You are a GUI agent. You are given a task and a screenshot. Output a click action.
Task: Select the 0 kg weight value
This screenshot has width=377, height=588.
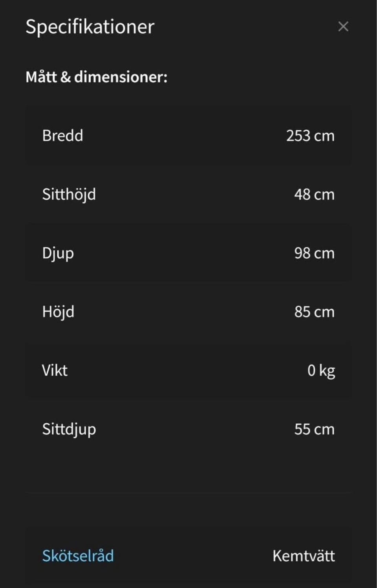coord(321,370)
